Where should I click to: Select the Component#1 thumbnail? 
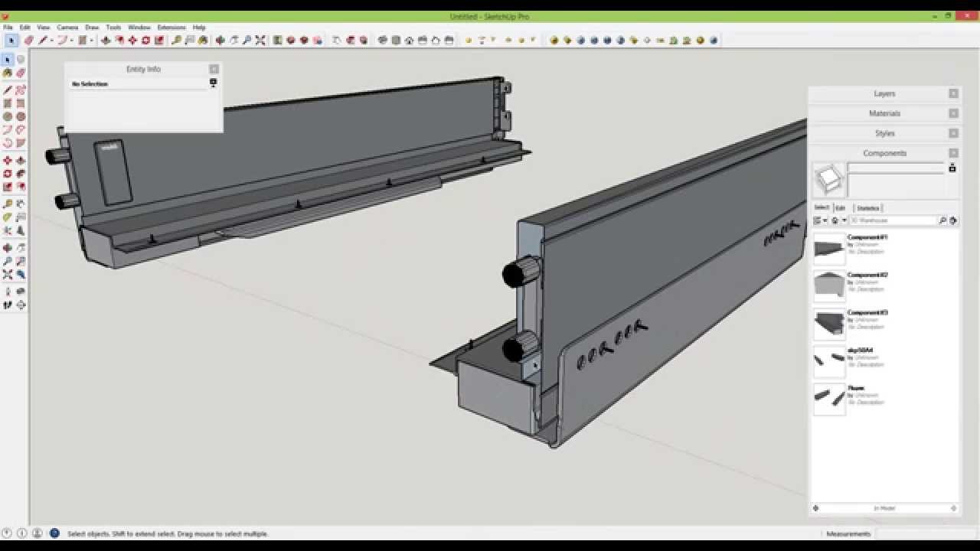[x=829, y=249]
